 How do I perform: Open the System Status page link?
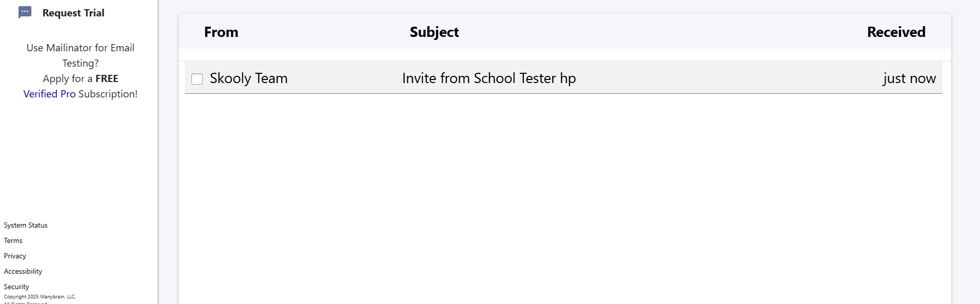26,226
